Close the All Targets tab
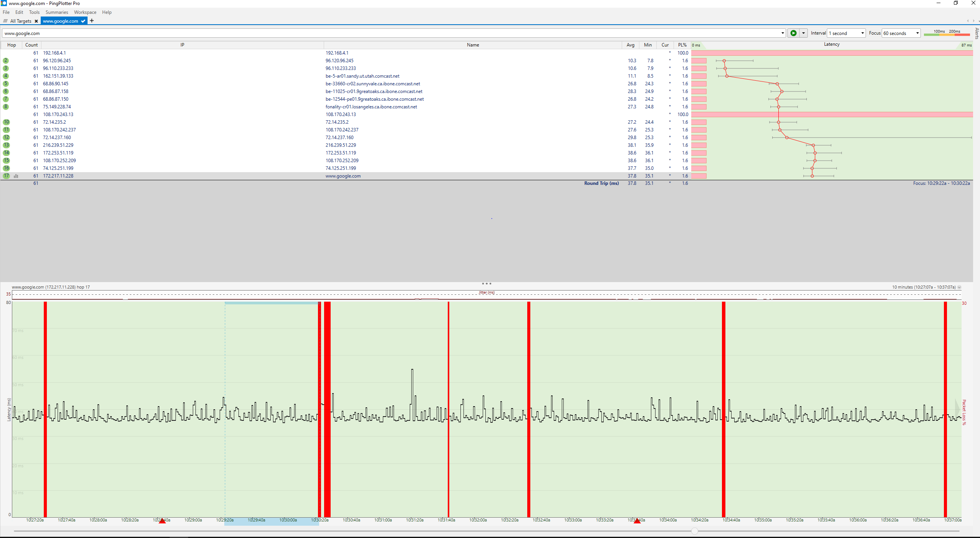980x538 pixels. tap(36, 21)
